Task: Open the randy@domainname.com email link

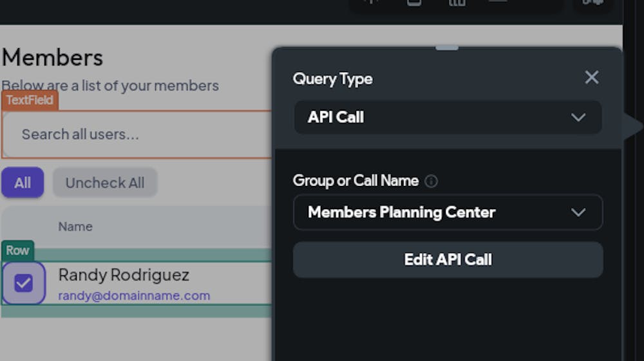Action: click(x=134, y=296)
